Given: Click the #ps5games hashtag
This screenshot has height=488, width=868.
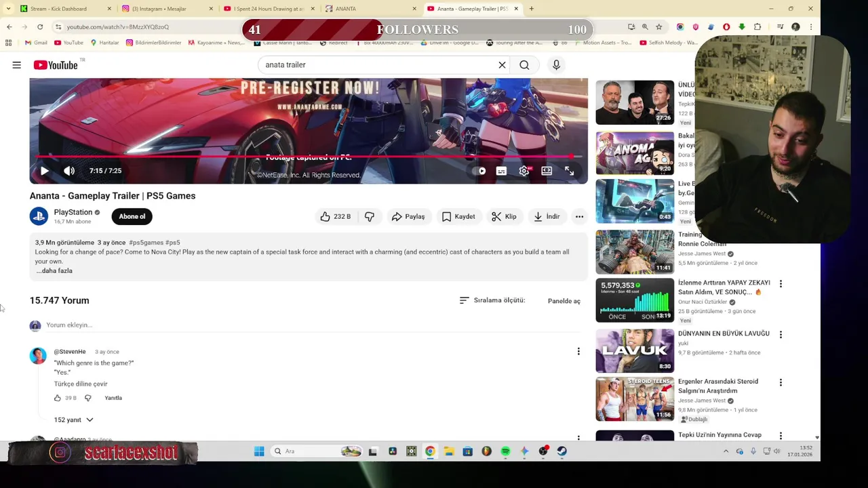Looking at the screenshot, I should 146,242.
